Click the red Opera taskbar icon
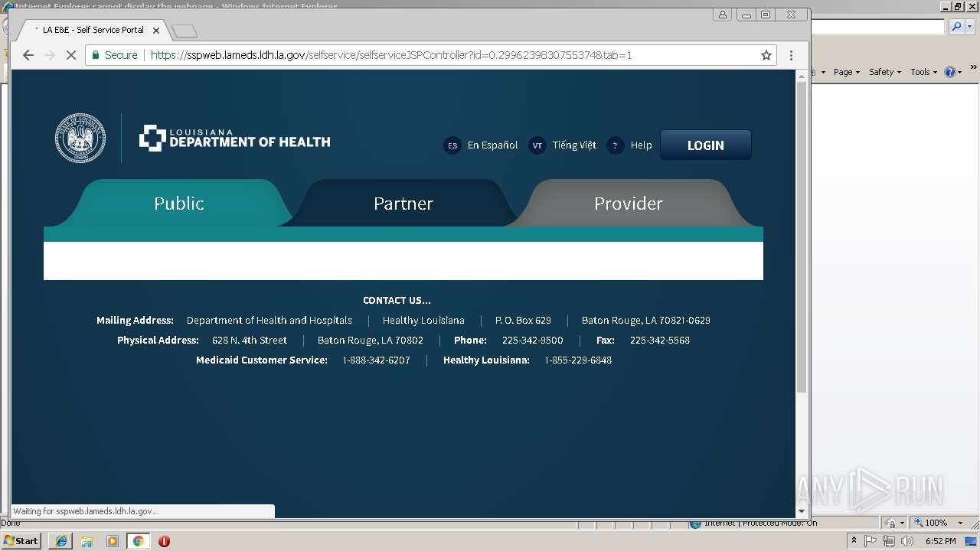Image resolution: width=980 pixels, height=551 pixels. tap(164, 541)
